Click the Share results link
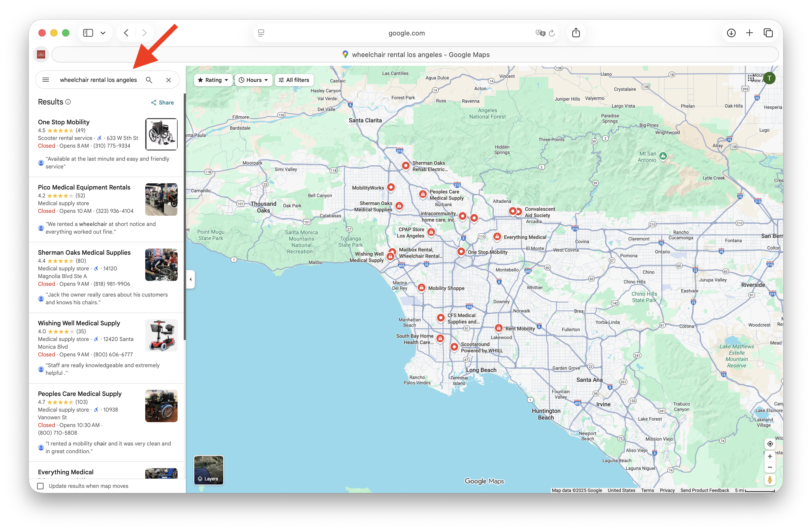 click(162, 102)
